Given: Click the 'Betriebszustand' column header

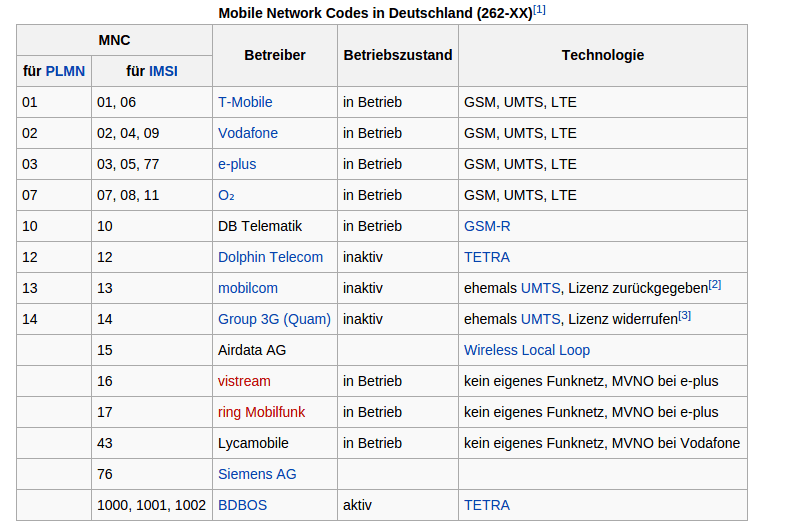Looking at the screenshot, I should click(398, 55).
